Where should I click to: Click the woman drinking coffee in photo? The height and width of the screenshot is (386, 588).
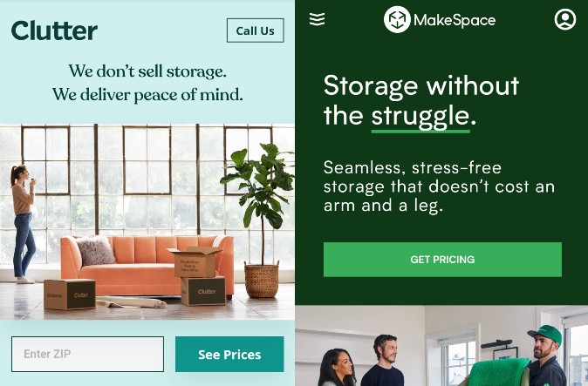[24, 225]
